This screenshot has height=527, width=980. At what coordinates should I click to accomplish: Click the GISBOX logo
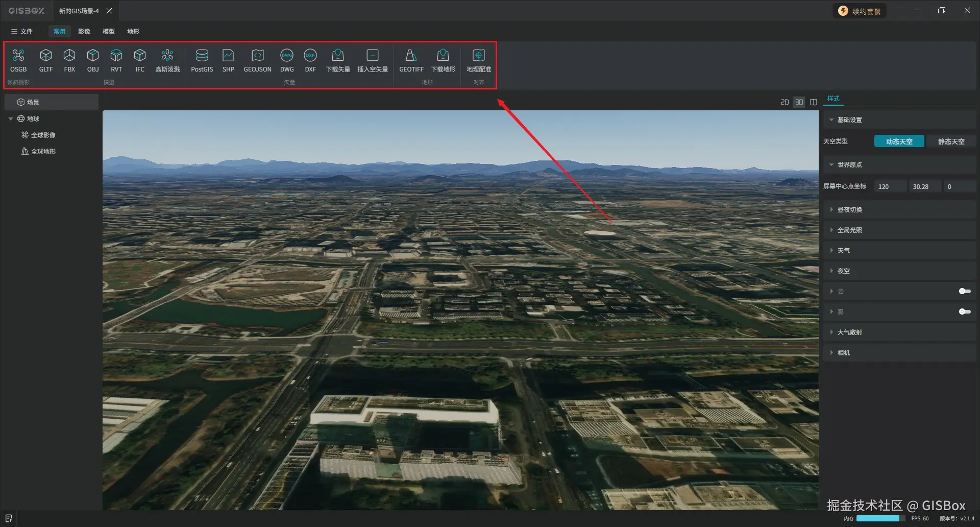pyautogui.click(x=27, y=11)
